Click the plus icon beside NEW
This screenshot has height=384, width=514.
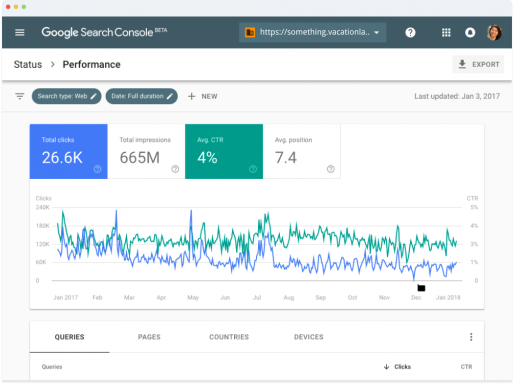pos(191,96)
